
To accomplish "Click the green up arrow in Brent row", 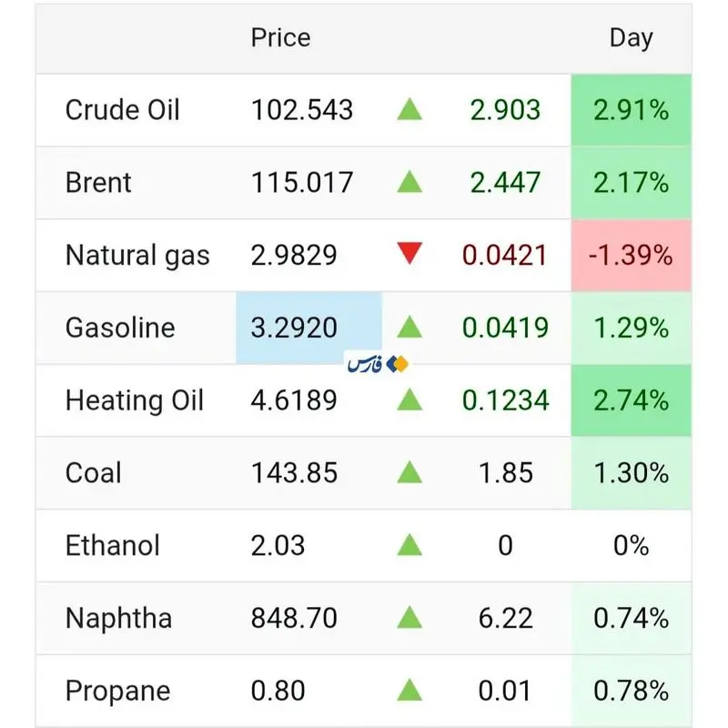I will click(x=409, y=182).
